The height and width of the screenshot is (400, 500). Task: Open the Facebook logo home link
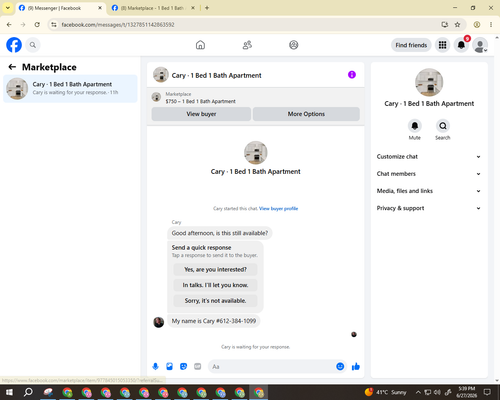14,45
